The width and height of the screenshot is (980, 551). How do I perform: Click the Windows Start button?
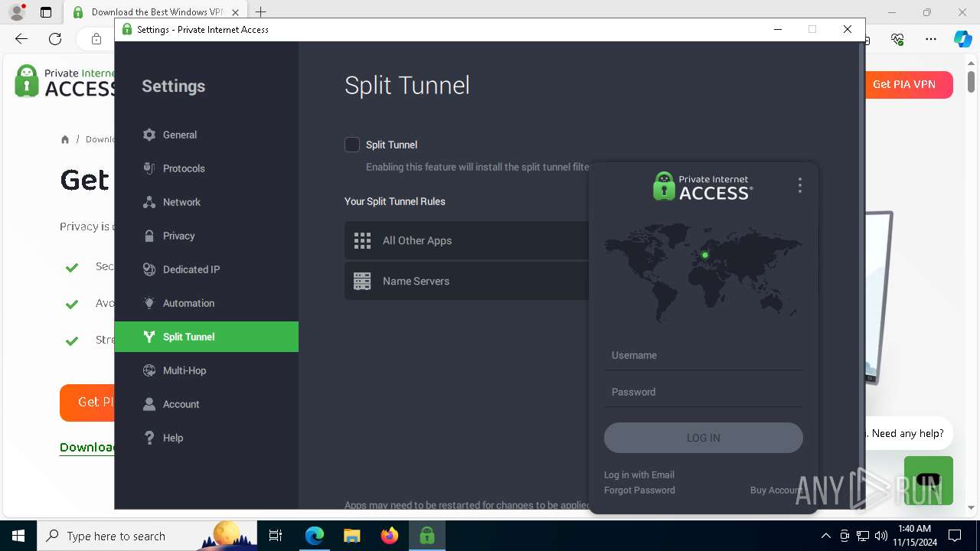pos(18,536)
